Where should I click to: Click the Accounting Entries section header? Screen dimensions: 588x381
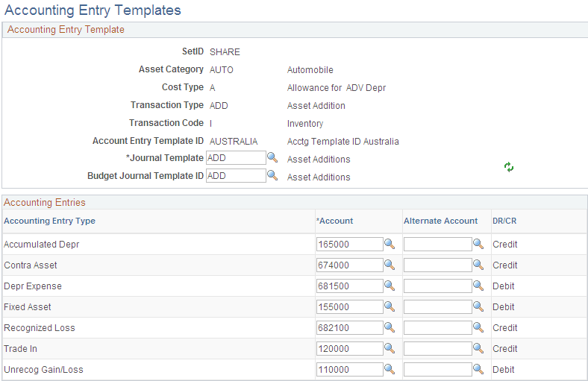pyautogui.click(x=45, y=203)
